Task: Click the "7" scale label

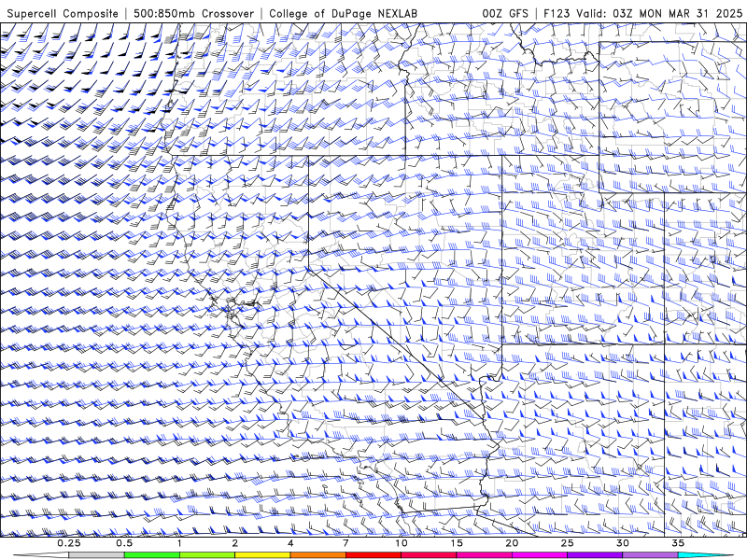Action: (345, 543)
